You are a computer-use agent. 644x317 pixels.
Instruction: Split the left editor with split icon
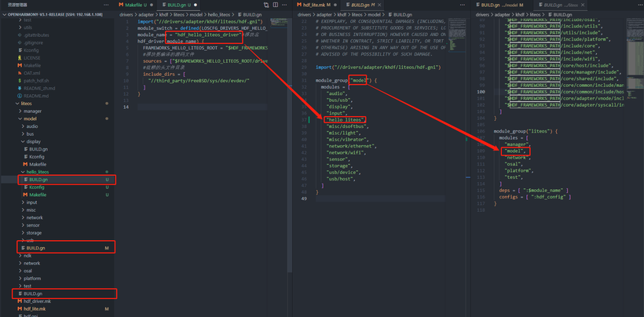coord(275,5)
